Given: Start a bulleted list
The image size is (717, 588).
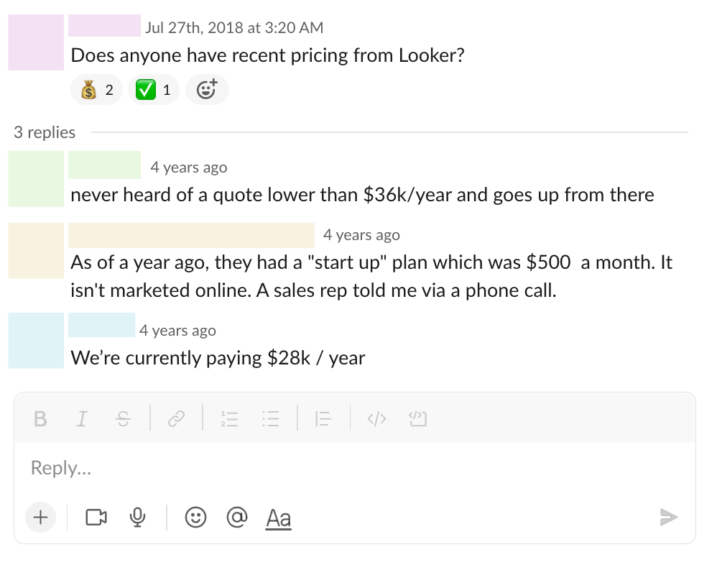Looking at the screenshot, I should pos(270,418).
